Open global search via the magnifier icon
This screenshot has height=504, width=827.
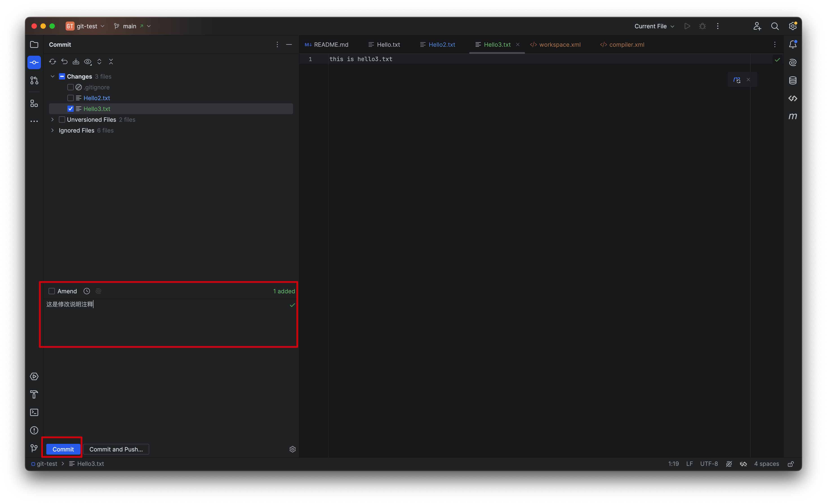click(x=775, y=26)
